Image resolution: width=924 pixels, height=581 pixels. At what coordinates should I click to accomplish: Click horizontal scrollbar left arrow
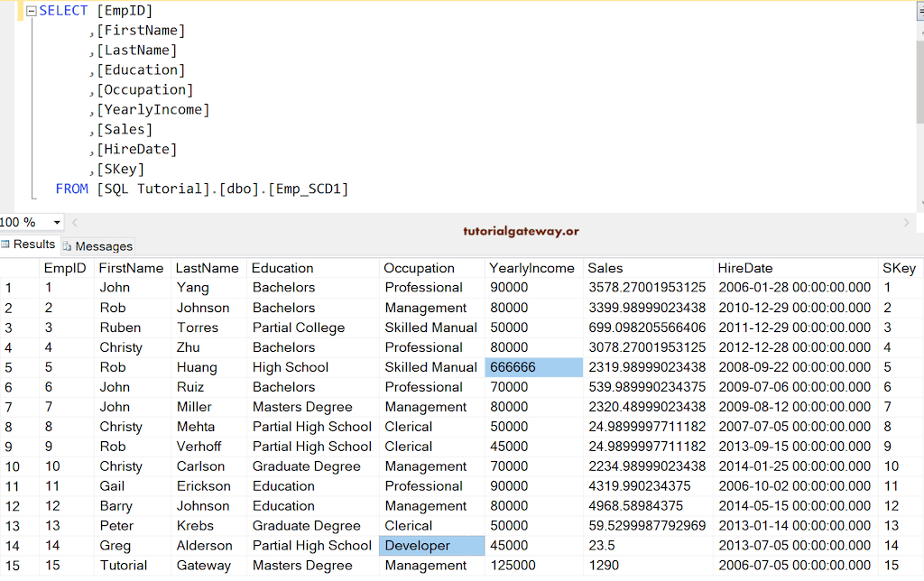coord(75,223)
